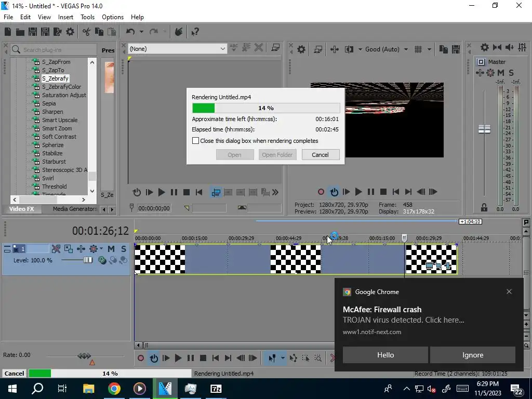
Task: Click the playback Rate slider
Action: [x=84, y=356]
